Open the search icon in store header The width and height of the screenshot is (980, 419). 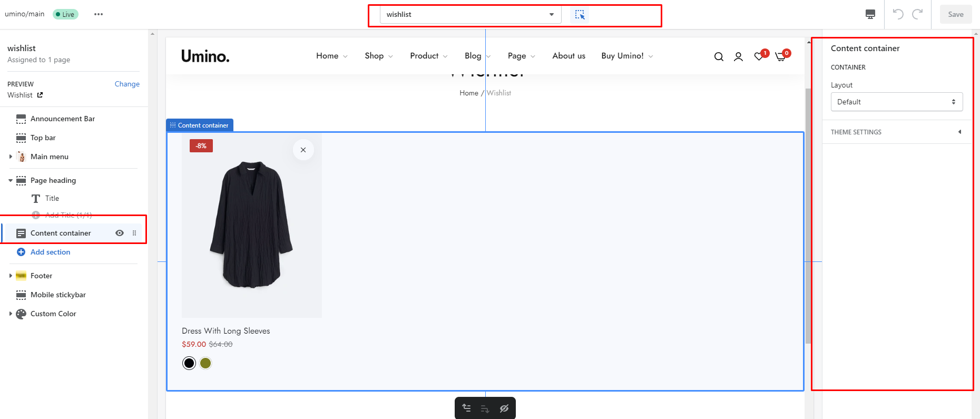(x=719, y=56)
